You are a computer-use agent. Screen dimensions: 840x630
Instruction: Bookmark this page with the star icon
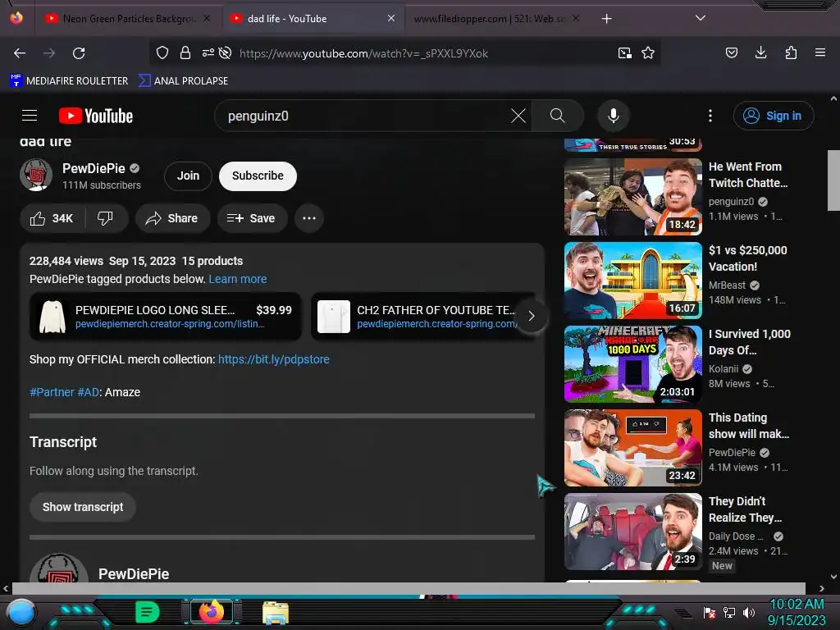[x=648, y=53]
